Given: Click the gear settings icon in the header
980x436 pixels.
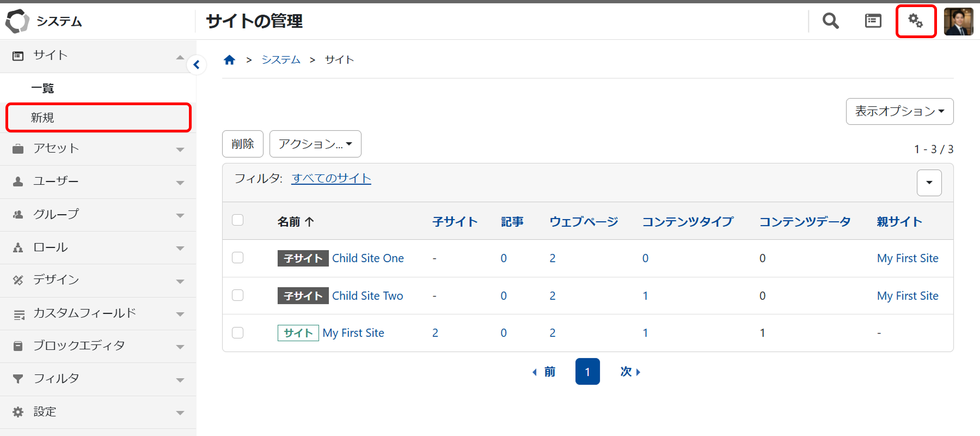Looking at the screenshot, I should point(916,21).
